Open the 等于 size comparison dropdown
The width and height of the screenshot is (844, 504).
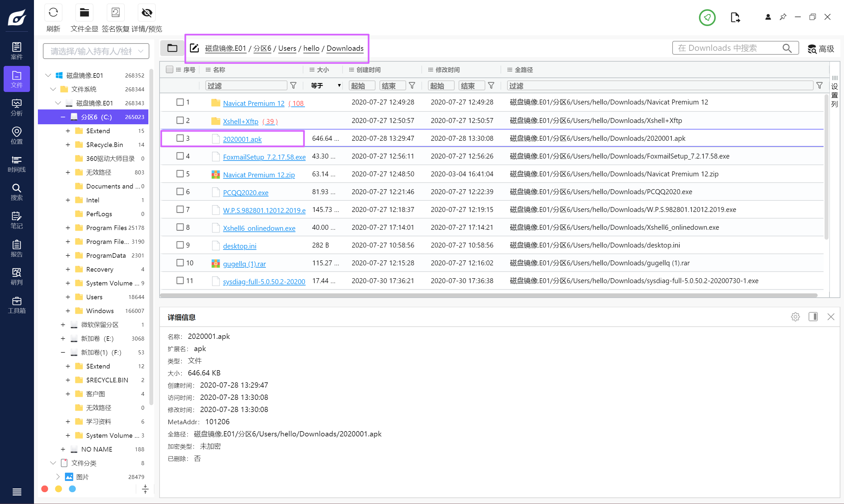[x=325, y=86]
